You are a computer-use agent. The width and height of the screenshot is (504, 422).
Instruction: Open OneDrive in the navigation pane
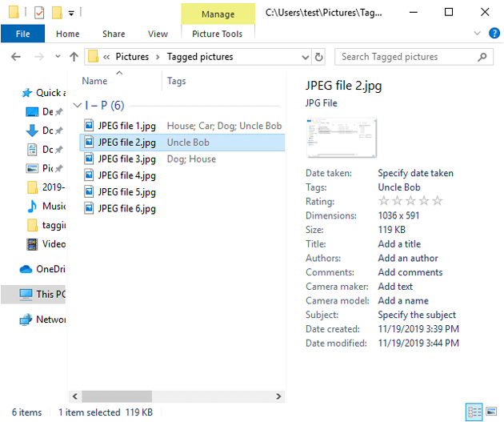pyautogui.click(x=42, y=268)
